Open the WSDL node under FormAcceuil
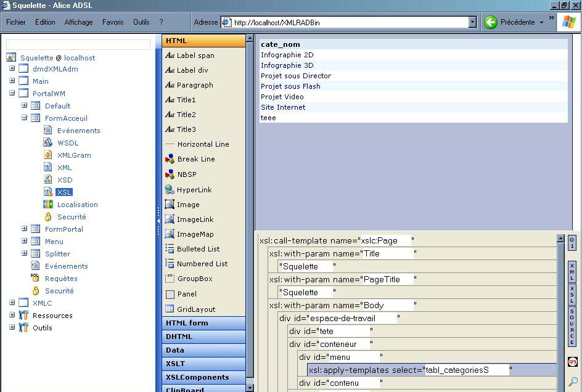582x392 pixels. coord(68,143)
